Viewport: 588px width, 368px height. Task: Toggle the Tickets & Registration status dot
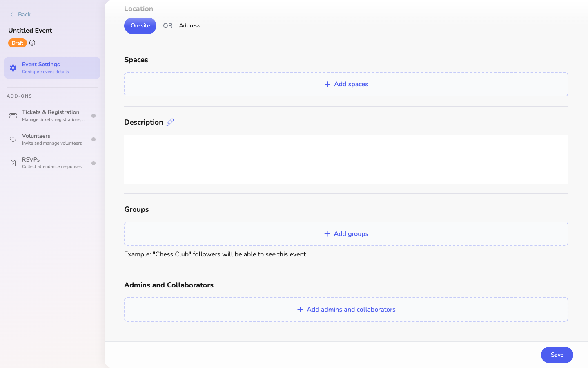[94, 116]
